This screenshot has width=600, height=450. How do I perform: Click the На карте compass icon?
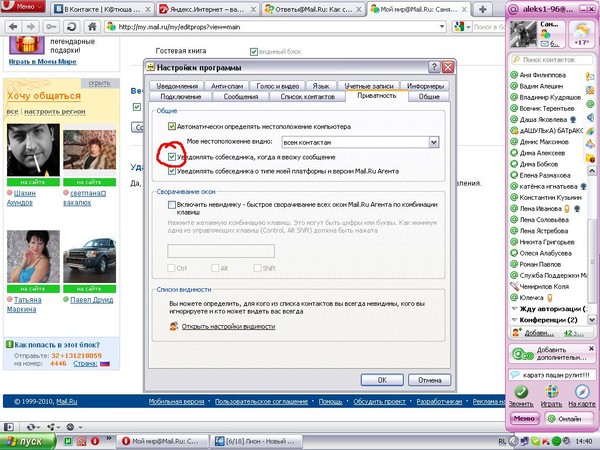coord(582,393)
